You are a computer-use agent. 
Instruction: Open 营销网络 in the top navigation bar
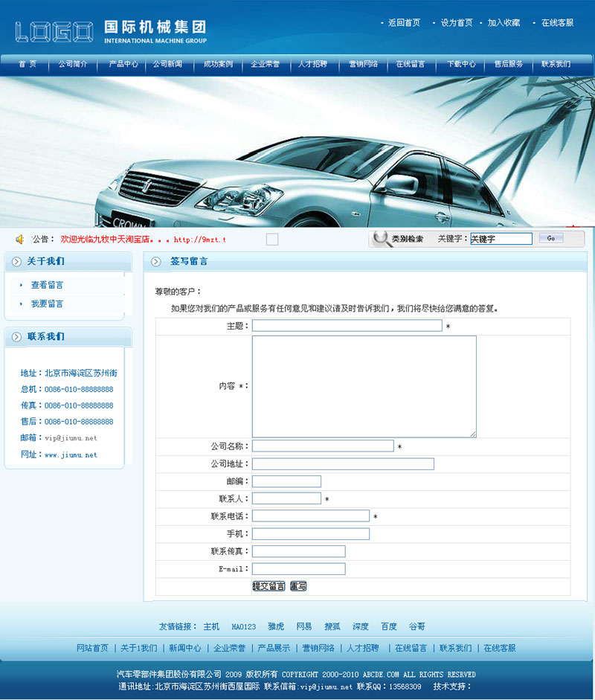click(x=364, y=64)
